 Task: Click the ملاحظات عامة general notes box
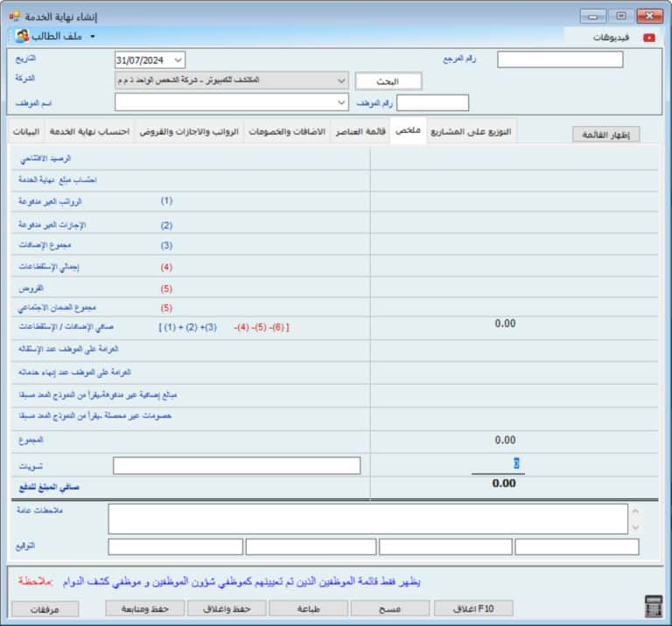pyautogui.click(x=367, y=518)
